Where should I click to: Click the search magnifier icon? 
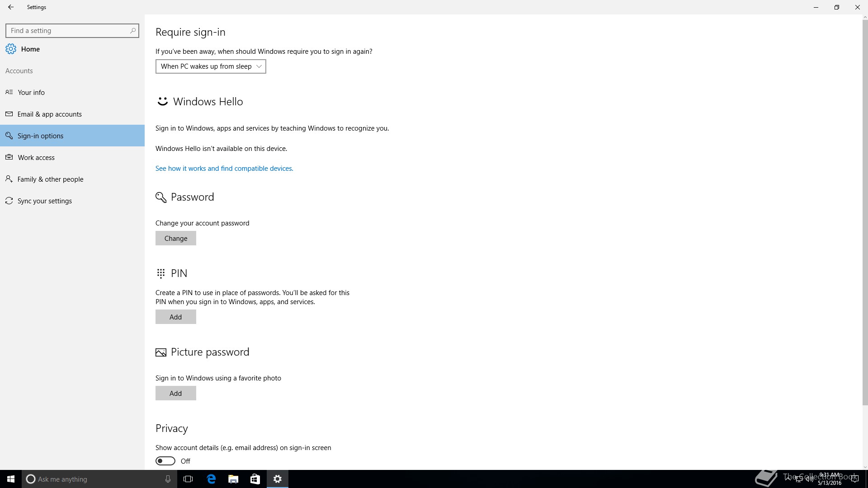(x=132, y=31)
